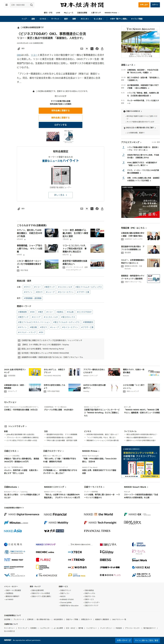
Task: Open the 日経CNBC online logo
Action: point(45,552)
